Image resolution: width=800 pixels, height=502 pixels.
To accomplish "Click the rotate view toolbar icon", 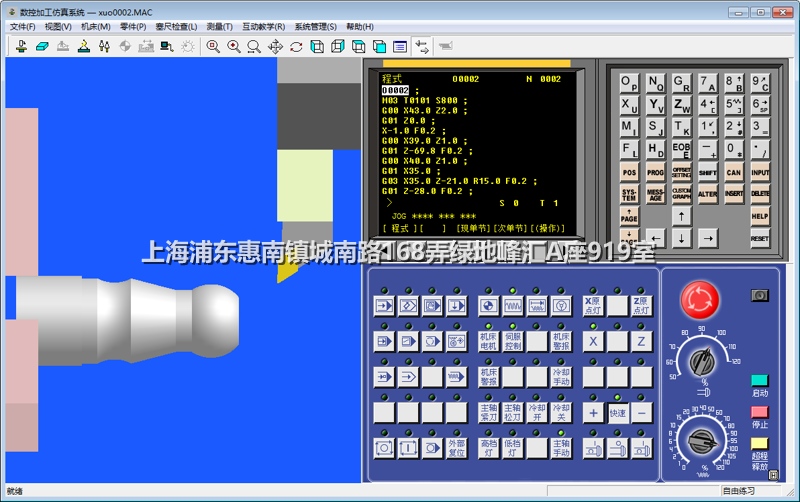I will pyautogui.click(x=296, y=46).
